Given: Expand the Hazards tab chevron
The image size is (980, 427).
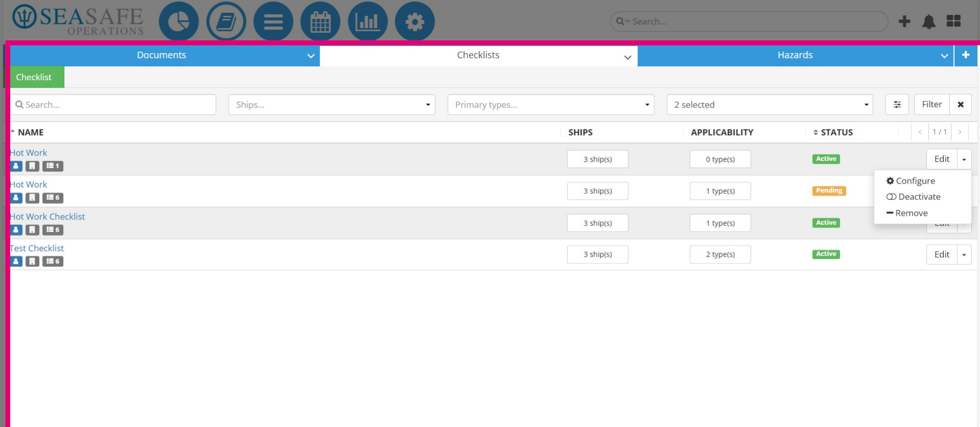Looking at the screenshot, I should point(944,56).
